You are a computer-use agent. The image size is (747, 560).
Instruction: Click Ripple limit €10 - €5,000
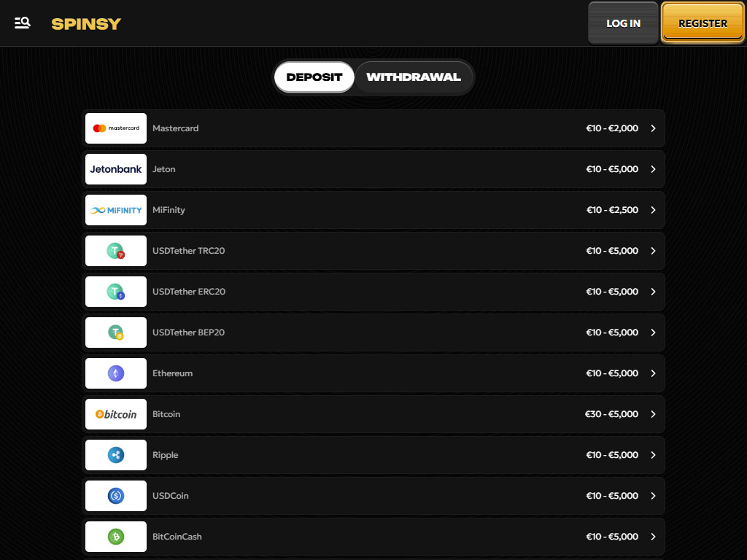pyautogui.click(x=612, y=455)
